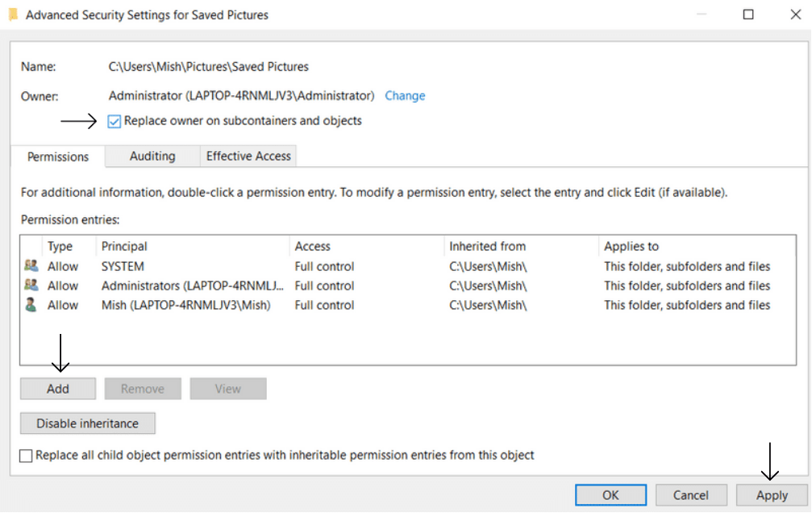Select the Permissions tab
The height and width of the screenshot is (513, 812).
[x=58, y=156]
